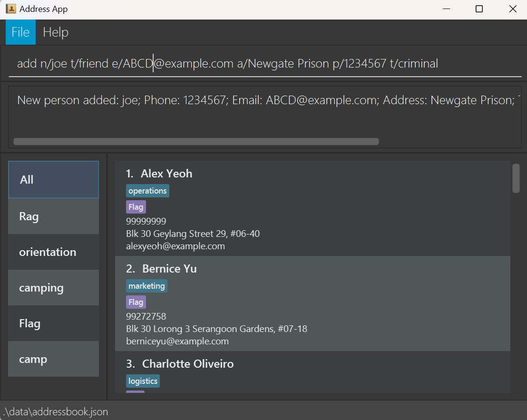This screenshot has width=527, height=420.
Task: Select the Rag tab in sidebar
Action: (x=53, y=216)
